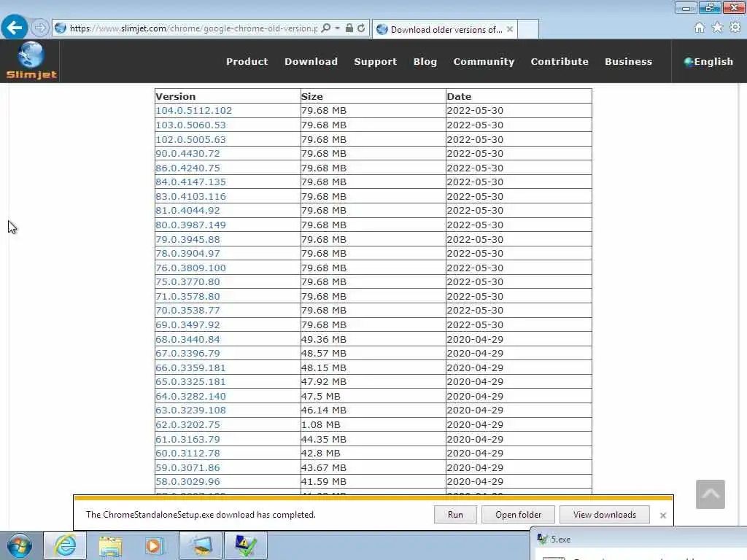Refresh the page with the reload icon

point(361,28)
